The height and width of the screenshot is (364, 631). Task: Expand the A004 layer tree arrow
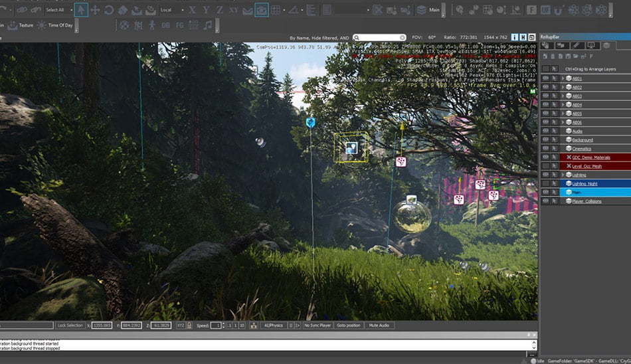tap(563, 105)
